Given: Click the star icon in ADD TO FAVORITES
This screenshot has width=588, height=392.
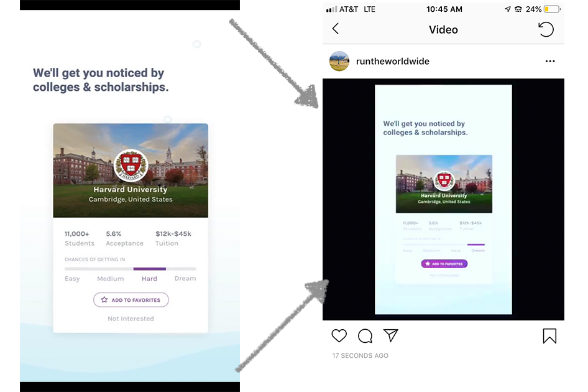Looking at the screenshot, I should click(x=104, y=300).
